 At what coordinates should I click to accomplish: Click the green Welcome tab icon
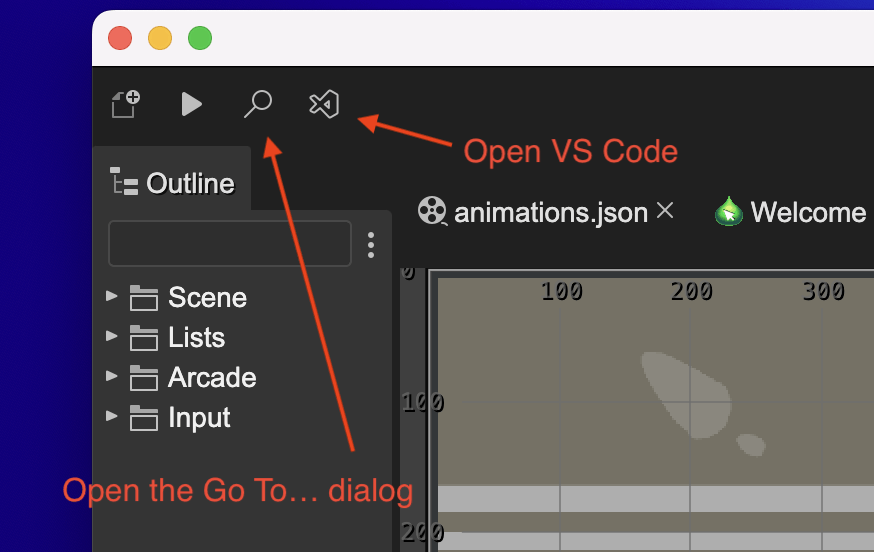(729, 211)
